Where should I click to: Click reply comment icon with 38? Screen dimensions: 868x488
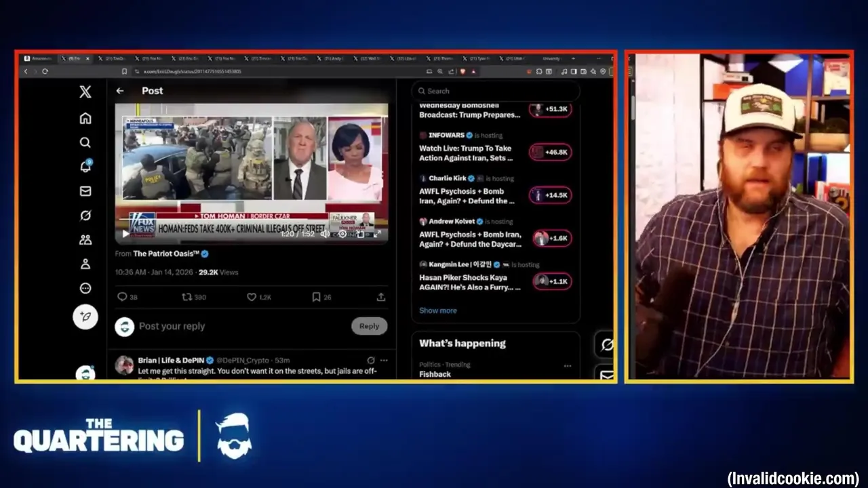click(x=122, y=297)
